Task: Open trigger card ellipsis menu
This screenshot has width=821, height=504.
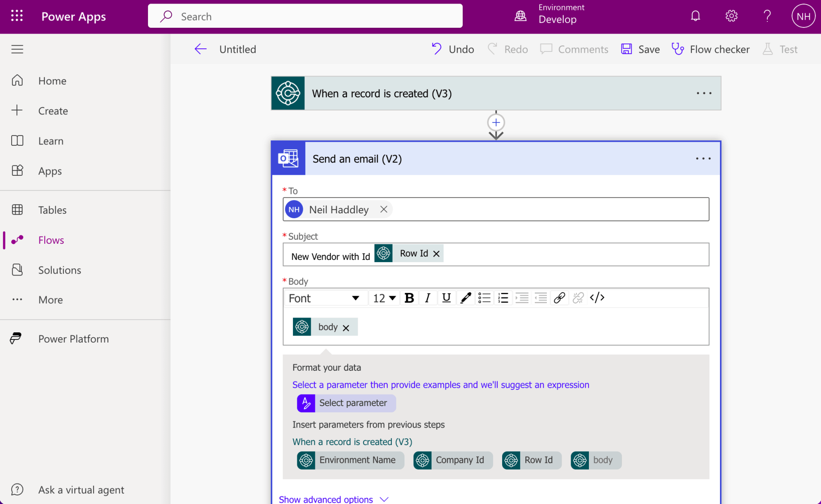Action: coord(704,93)
